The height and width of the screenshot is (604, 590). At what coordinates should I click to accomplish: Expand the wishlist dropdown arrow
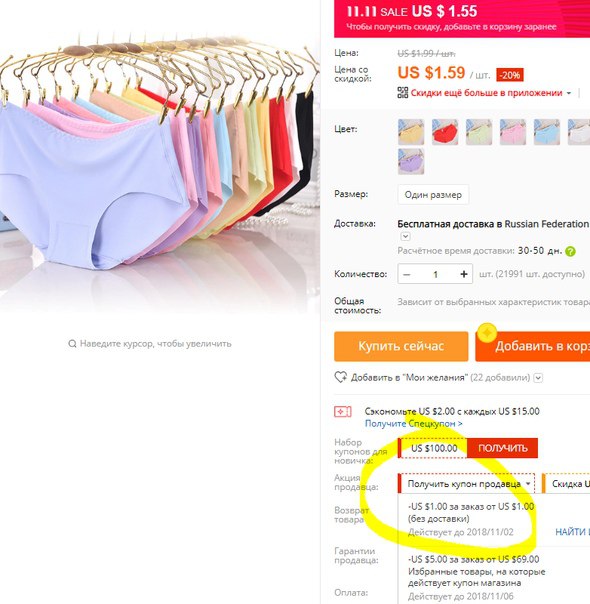[538, 378]
